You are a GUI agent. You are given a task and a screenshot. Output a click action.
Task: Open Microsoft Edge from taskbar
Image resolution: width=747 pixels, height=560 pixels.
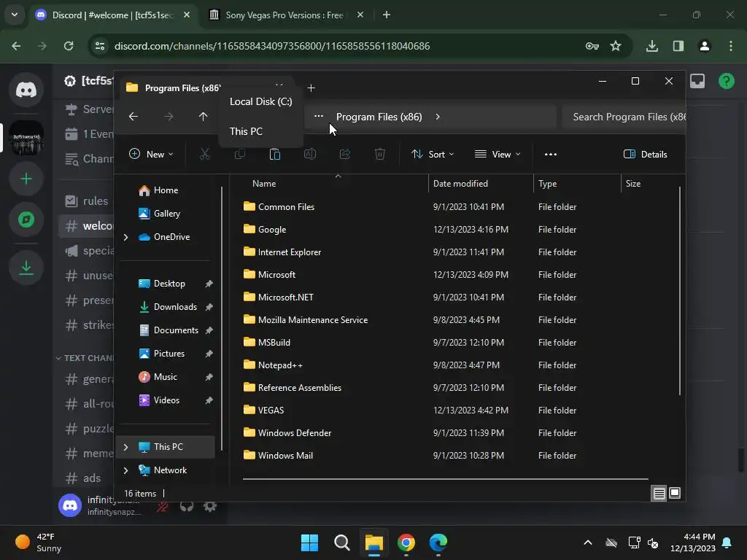tap(438, 542)
